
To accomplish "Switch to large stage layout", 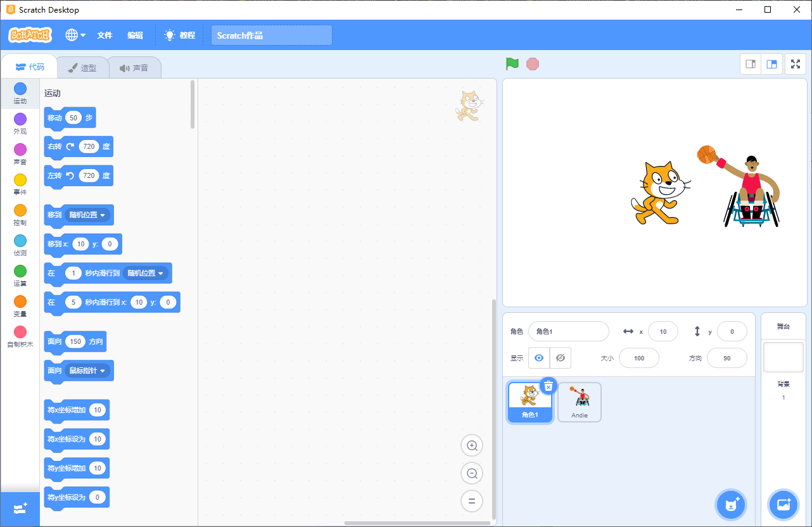I will 772,64.
